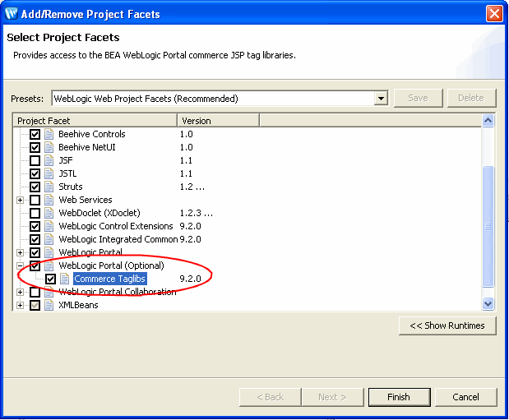Uncheck WebLogic Control Extensions checkbox
This screenshot has height=420, width=509.
[x=35, y=226]
